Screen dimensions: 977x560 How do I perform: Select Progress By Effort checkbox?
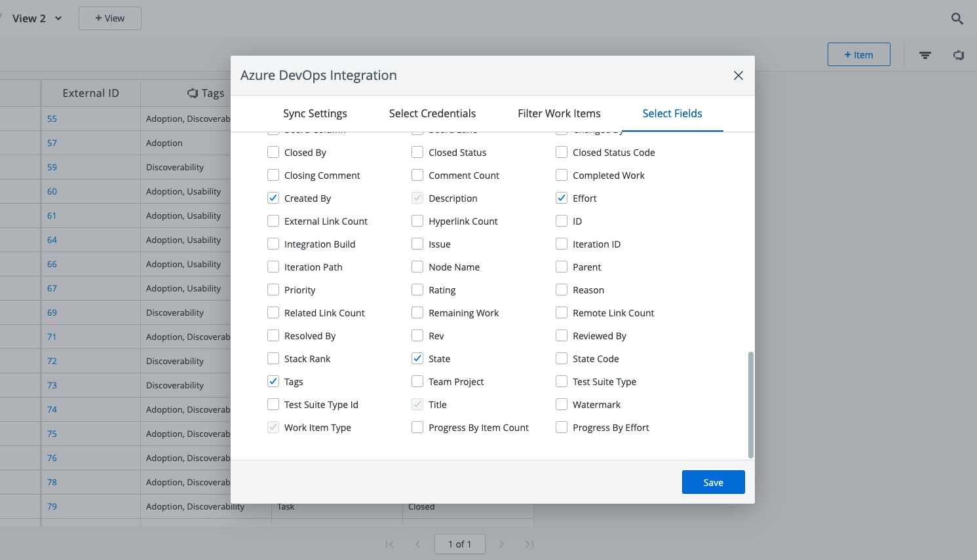tap(562, 427)
